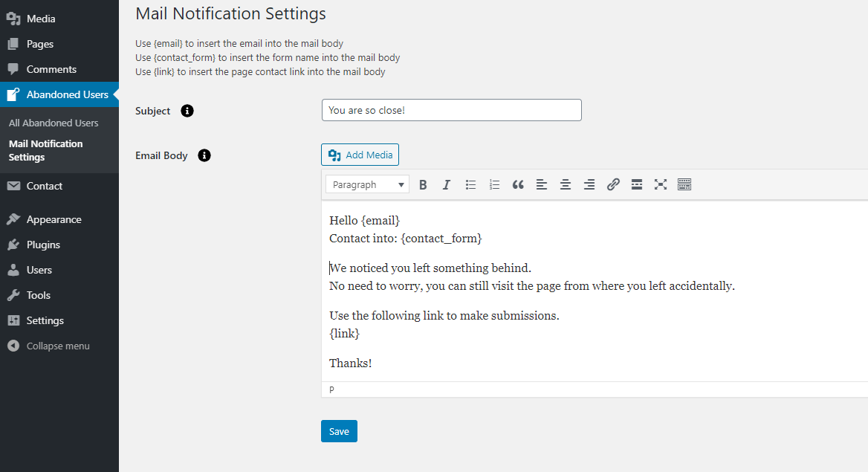
Task: Show the Subject field info tooltip
Action: point(187,111)
